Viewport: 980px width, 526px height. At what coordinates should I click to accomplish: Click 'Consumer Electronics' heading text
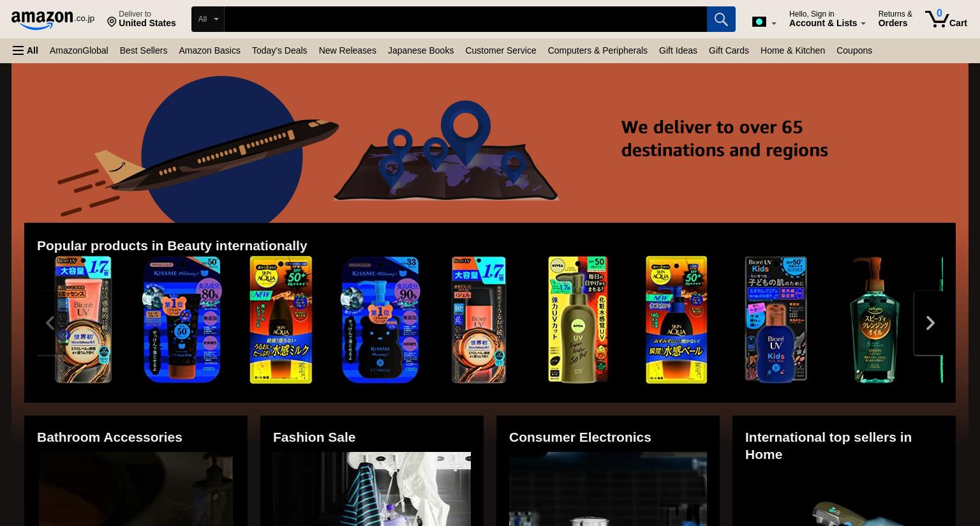580,437
